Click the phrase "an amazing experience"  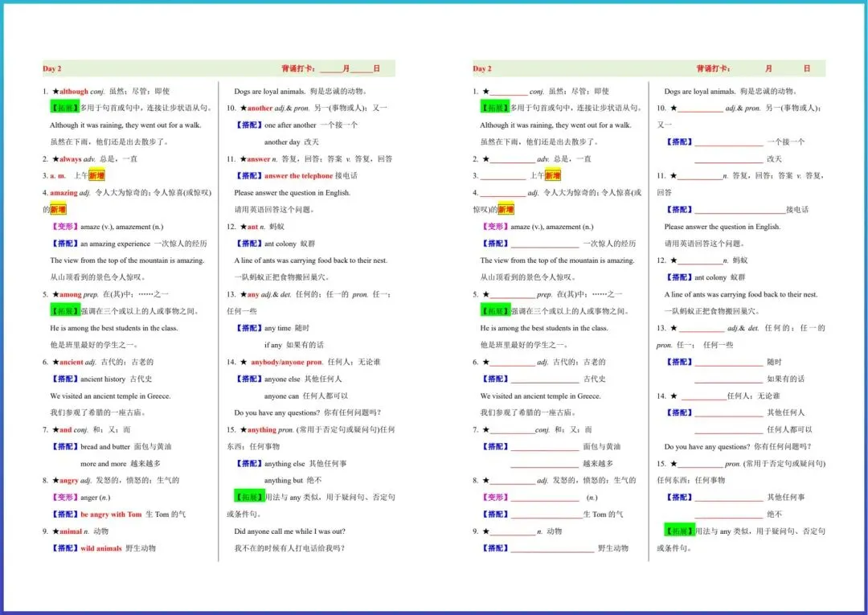tap(115, 244)
